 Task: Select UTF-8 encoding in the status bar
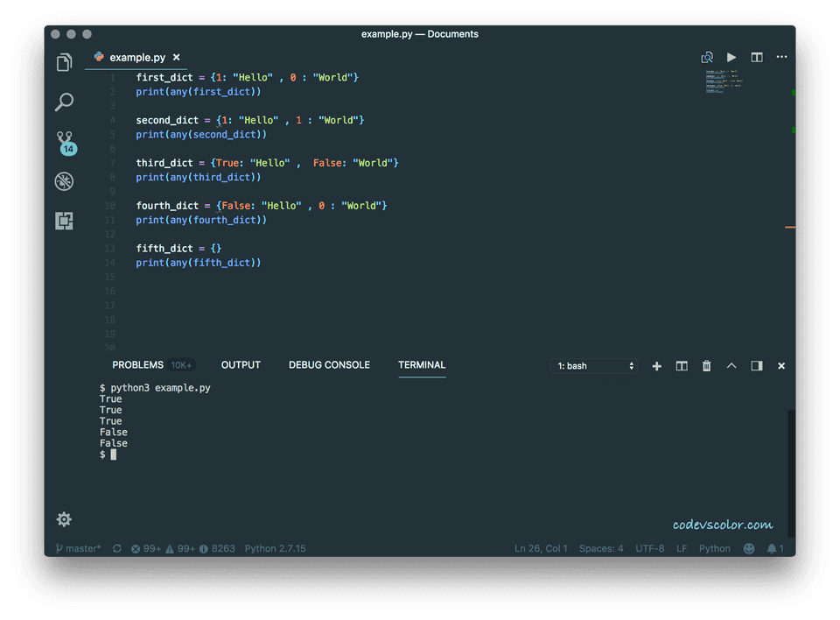tap(649, 548)
